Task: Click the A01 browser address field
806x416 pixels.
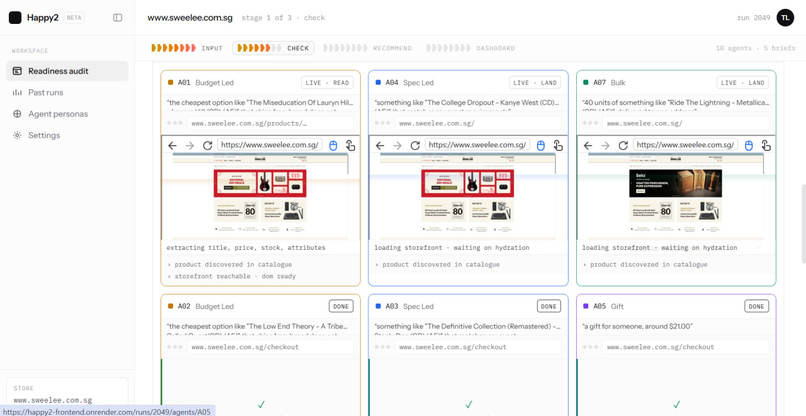Action: [270, 145]
